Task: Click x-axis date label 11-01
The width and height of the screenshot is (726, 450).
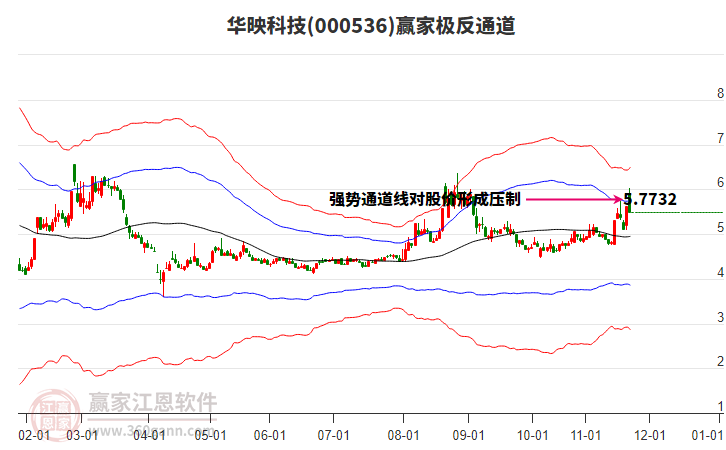Action: (x=586, y=436)
